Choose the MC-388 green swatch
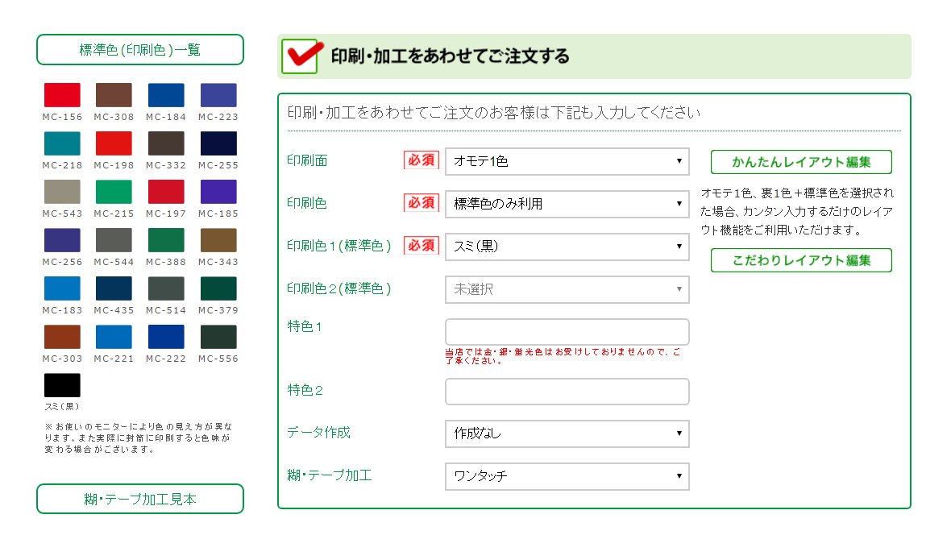The height and width of the screenshot is (560, 951). (x=166, y=240)
